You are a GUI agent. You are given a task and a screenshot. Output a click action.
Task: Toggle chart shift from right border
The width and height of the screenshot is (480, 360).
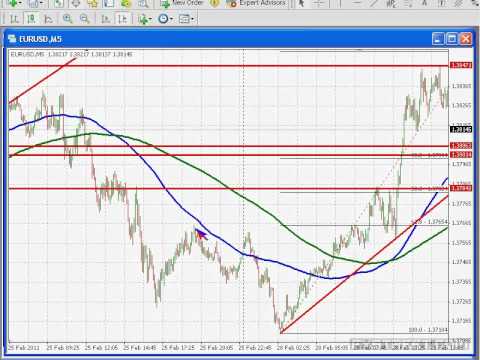pyautogui.click(x=123, y=19)
